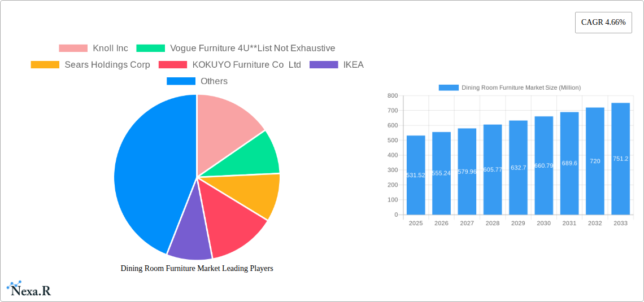
Task: Toggle the IKEA legend swatch
Action: [x=324, y=65]
